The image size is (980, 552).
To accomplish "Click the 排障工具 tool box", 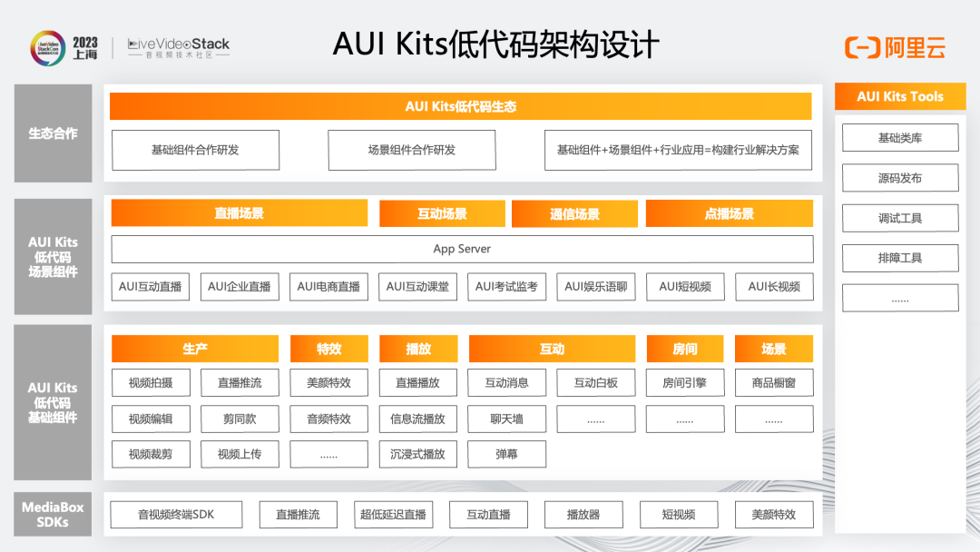I will tap(900, 258).
